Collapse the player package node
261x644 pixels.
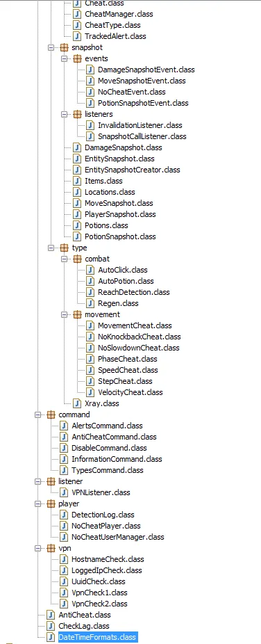pyautogui.click(x=37, y=504)
